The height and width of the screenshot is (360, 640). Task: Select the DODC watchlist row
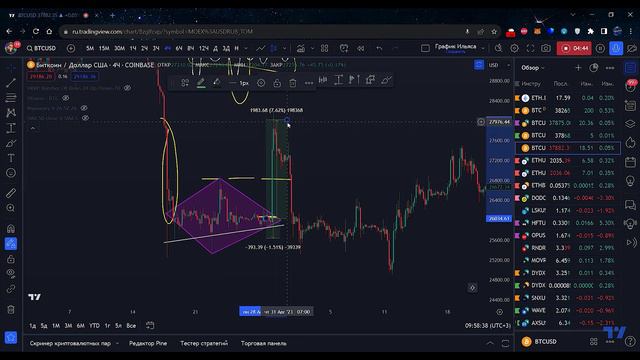(x=567, y=198)
